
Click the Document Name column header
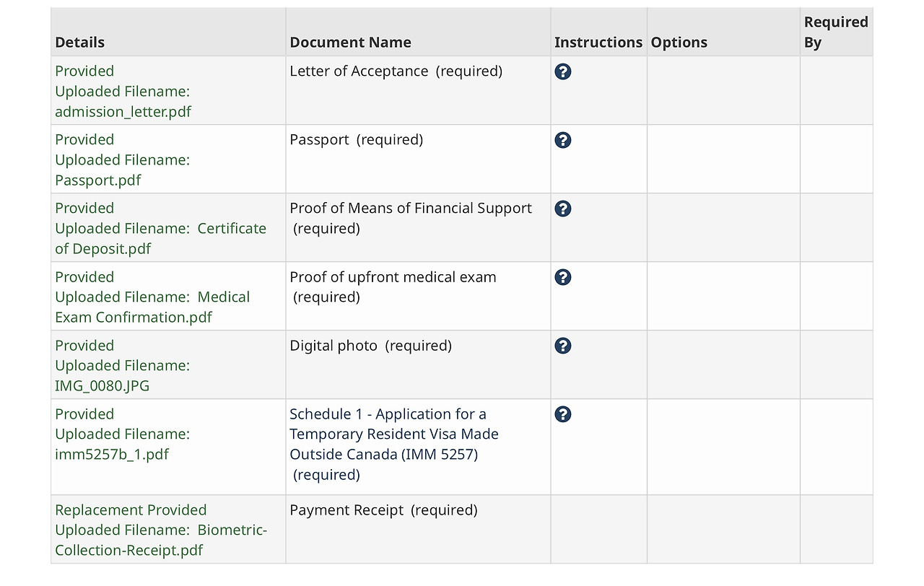(350, 43)
